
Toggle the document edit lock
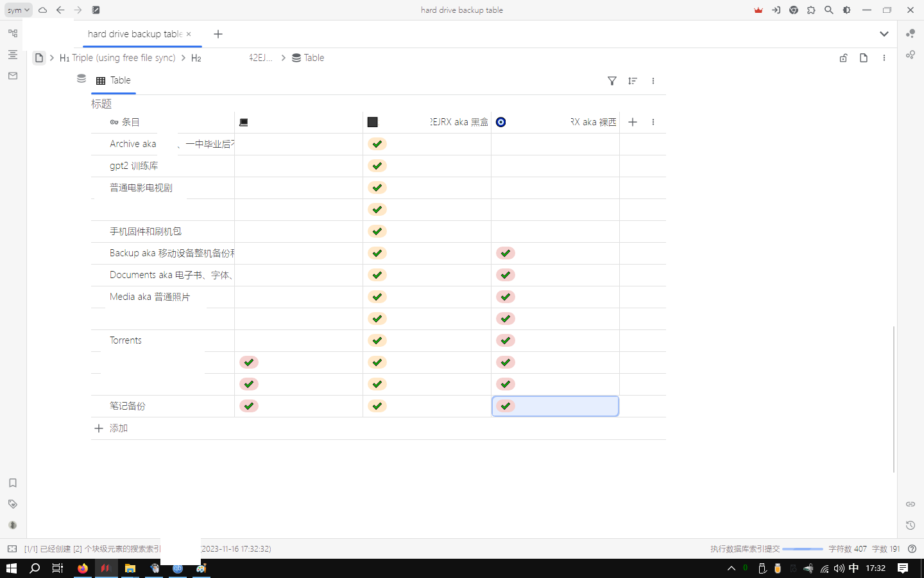coord(844,58)
